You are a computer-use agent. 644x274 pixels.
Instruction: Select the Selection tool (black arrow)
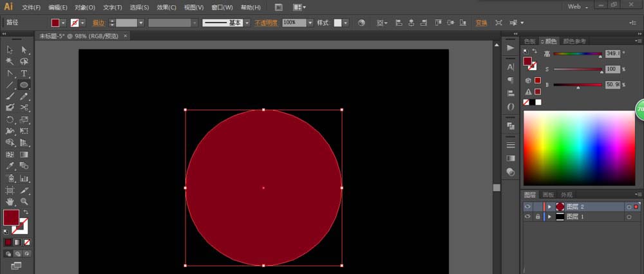[x=10, y=50]
